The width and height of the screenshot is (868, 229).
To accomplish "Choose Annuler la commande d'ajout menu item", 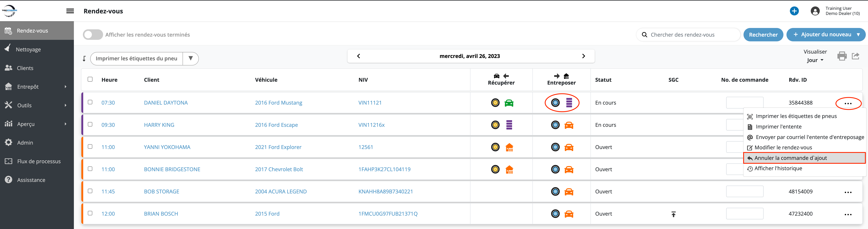I will [790, 158].
